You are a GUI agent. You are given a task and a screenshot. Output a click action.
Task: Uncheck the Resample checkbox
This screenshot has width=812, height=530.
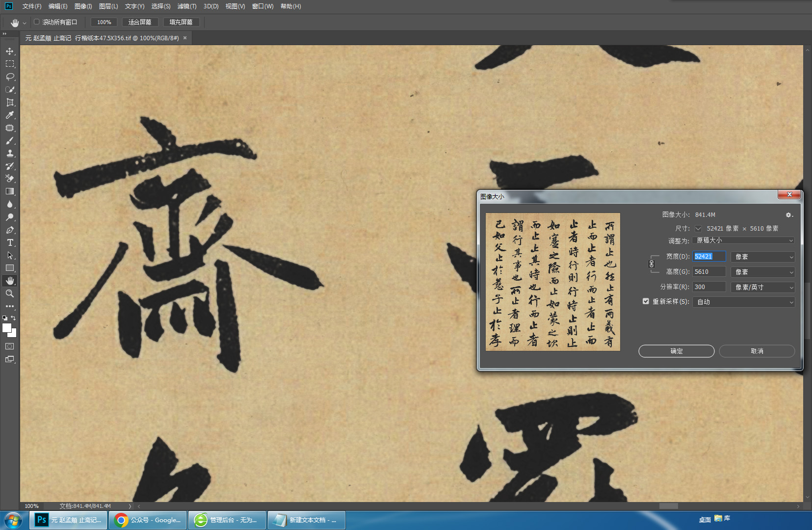tap(646, 301)
